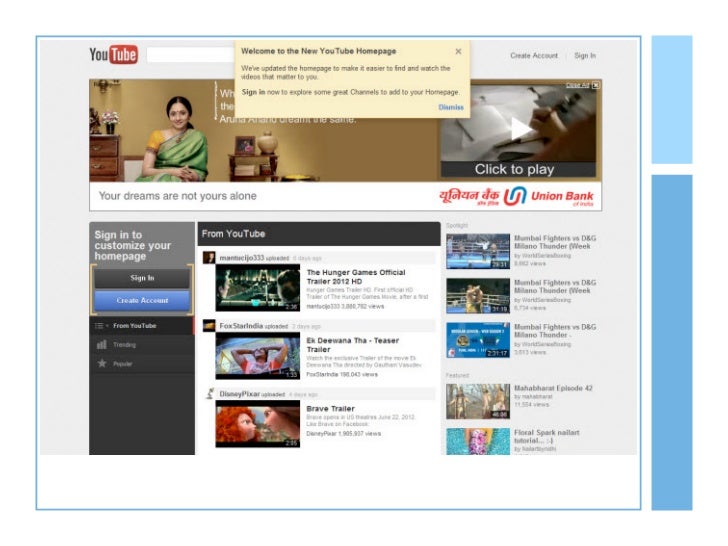Click the From YouTube feed header
Image resolution: width=728 pixels, height=546 pixels.
click(319, 234)
